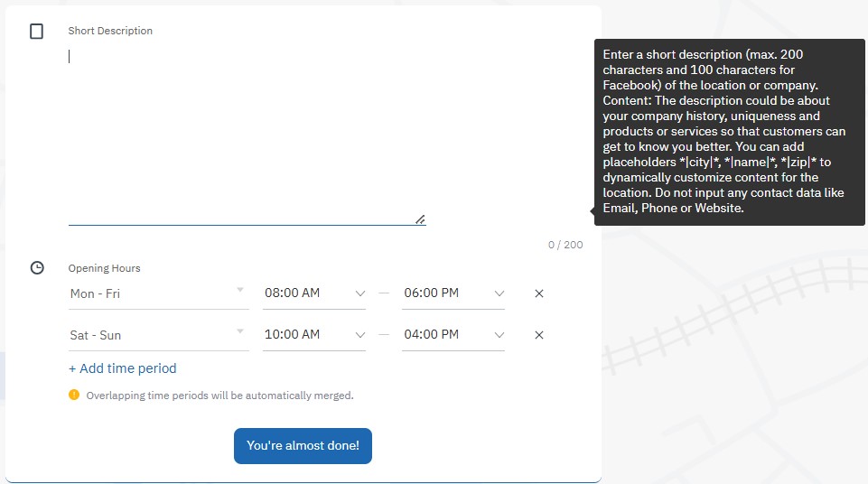Click the Short Description square icon
Viewport: 868px width, 484px height.
(37, 32)
